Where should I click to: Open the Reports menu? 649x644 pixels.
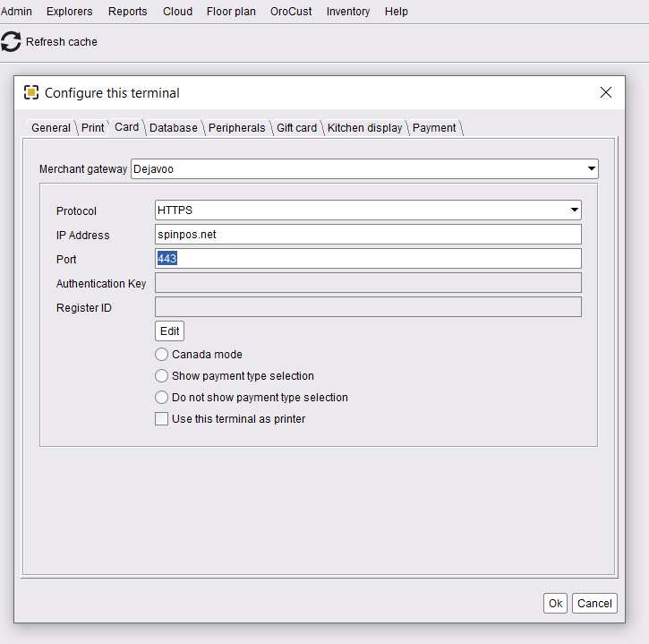pyautogui.click(x=127, y=12)
